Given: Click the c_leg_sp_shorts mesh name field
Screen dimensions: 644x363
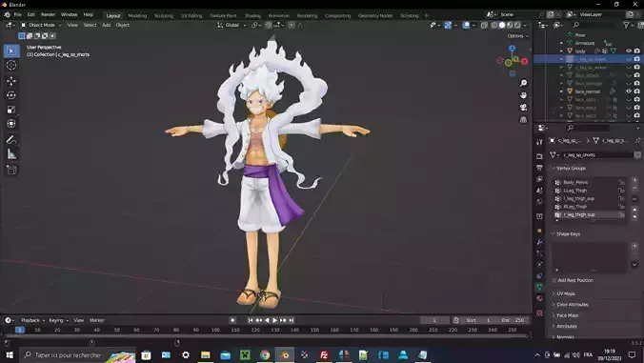Looking at the screenshot, I should coord(597,155).
